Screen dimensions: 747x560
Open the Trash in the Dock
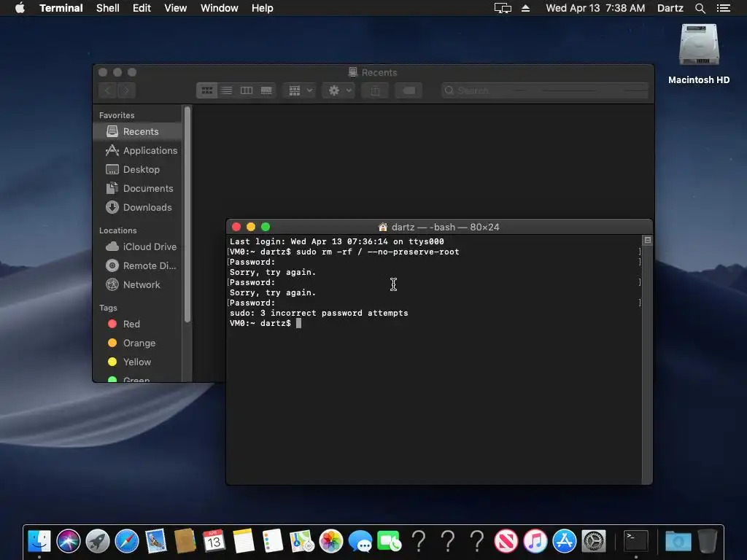(x=708, y=542)
